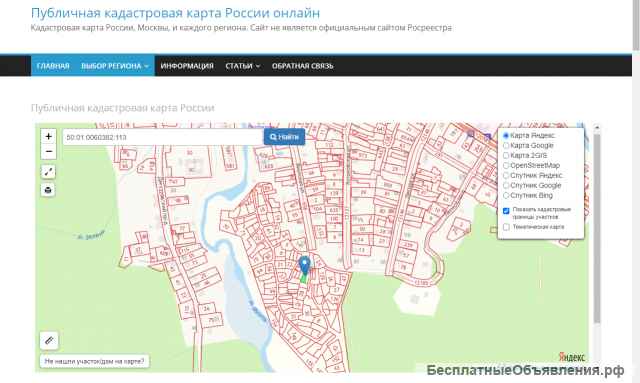This screenshot has height=383, width=640.
Task: Click the blue location pin marker
Action: [304, 265]
